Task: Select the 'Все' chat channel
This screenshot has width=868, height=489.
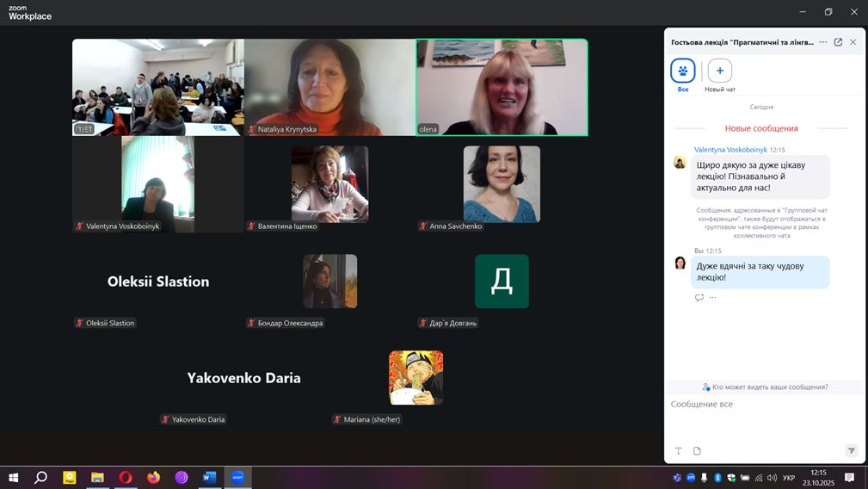Action: click(683, 71)
